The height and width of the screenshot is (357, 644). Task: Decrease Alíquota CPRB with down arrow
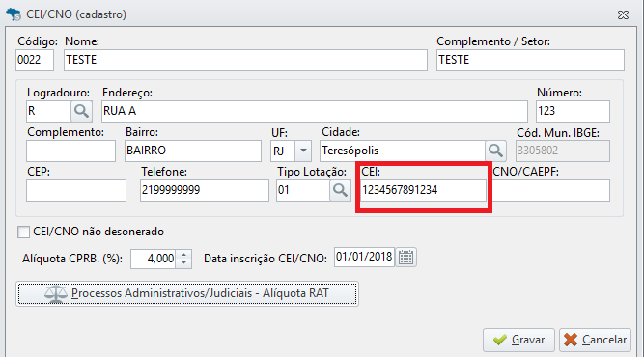[184, 263]
